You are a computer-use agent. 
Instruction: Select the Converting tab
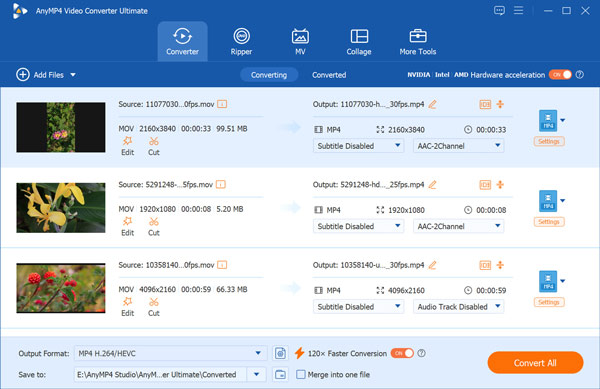click(x=269, y=75)
